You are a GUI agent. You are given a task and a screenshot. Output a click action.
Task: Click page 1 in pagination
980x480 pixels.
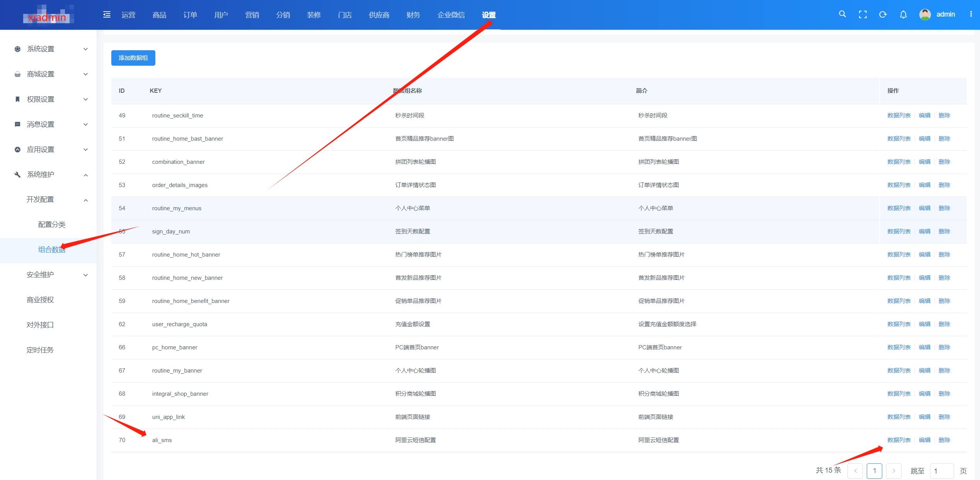(875, 471)
